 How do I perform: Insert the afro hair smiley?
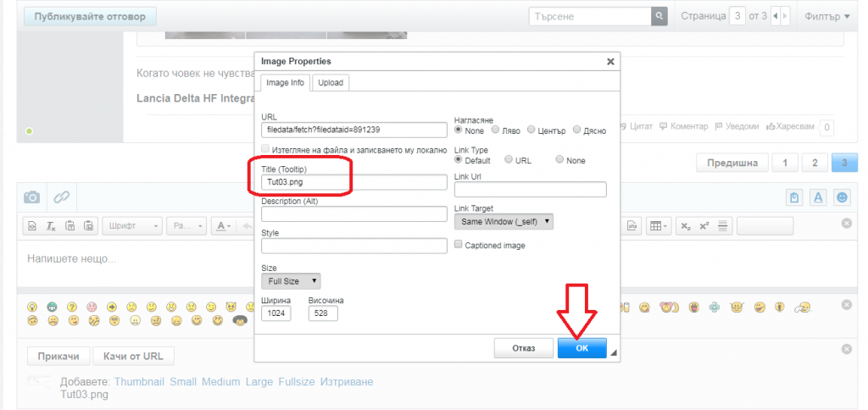coord(239,320)
